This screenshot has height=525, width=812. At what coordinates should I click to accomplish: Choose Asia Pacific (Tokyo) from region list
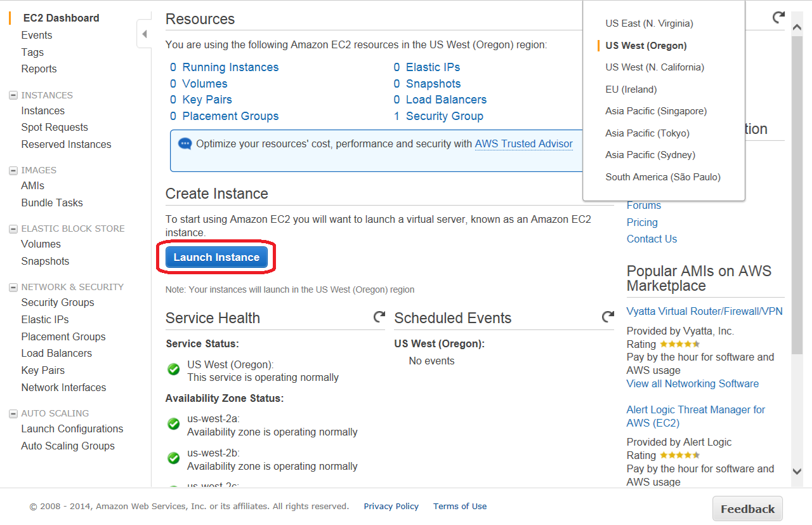tap(647, 133)
